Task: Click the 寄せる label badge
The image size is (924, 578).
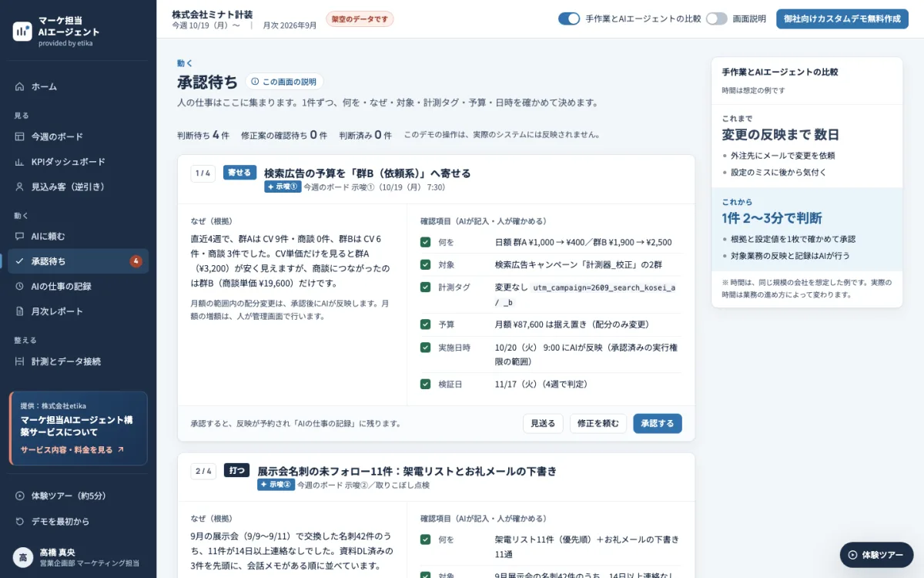Action: coord(239,173)
